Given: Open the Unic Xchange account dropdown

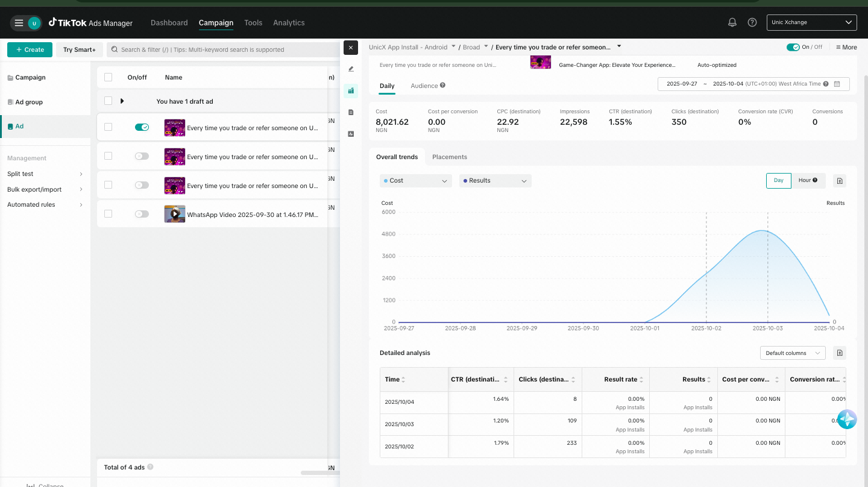Looking at the screenshot, I should click(812, 23).
